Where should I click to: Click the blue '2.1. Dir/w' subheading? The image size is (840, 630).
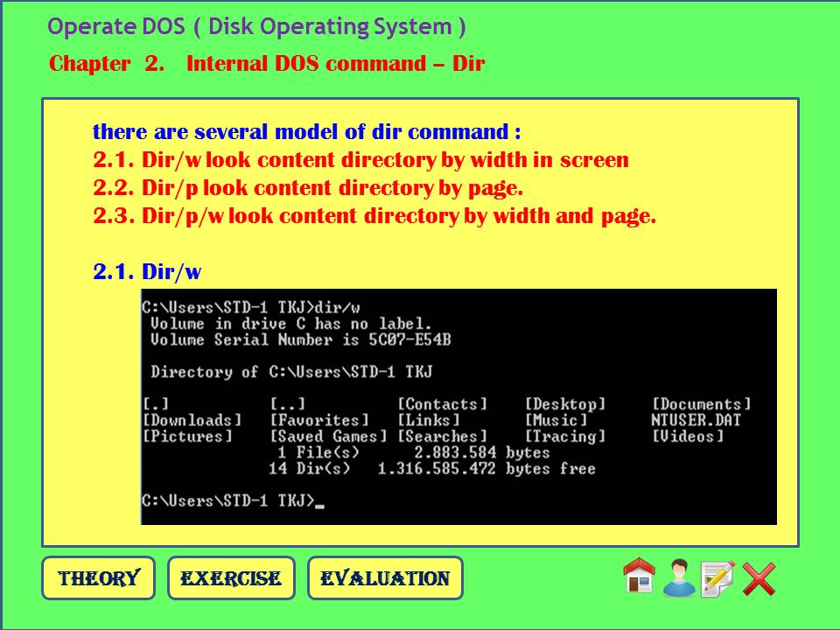(x=147, y=271)
